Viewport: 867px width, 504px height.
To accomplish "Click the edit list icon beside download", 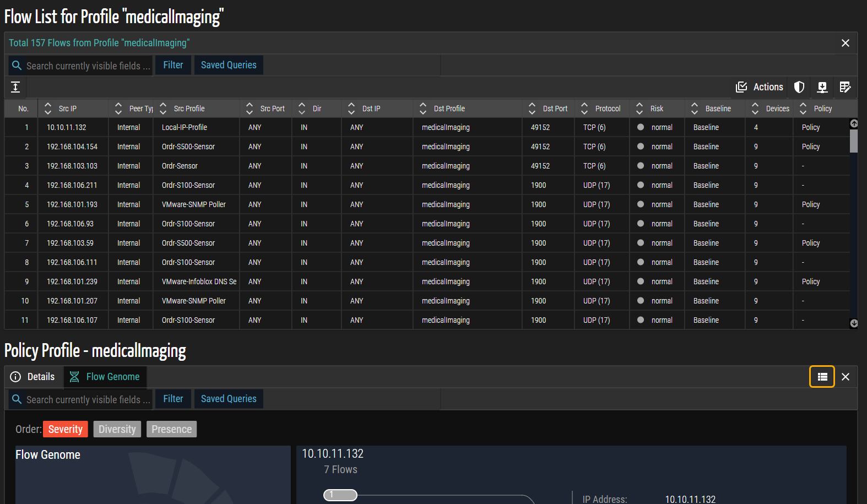I will 845,87.
